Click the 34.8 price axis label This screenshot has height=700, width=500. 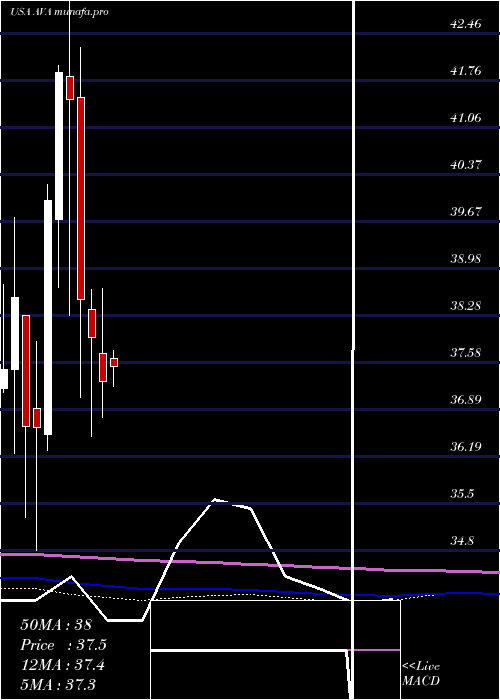[x=462, y=541]
